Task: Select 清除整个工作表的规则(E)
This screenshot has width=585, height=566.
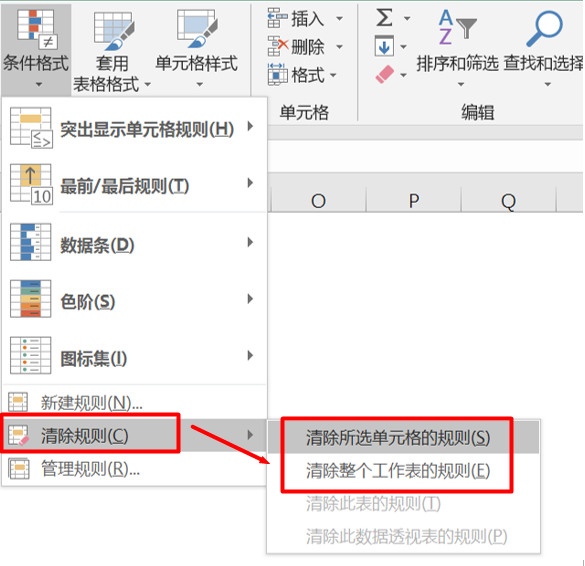Action: tap(403, 470)
